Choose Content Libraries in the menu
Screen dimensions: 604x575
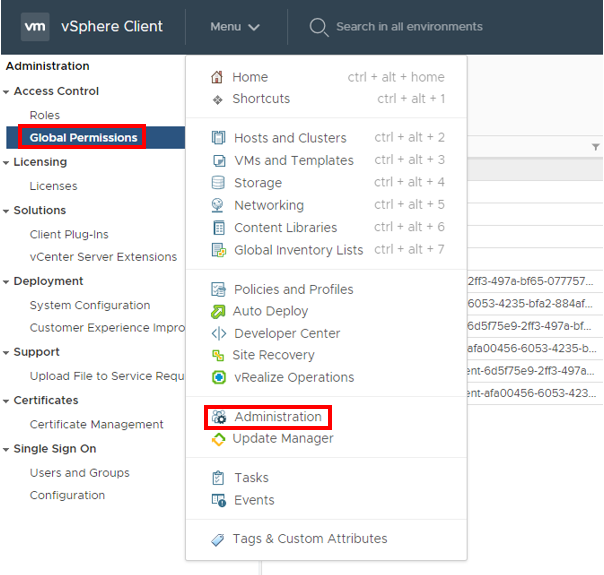[285, 227]
